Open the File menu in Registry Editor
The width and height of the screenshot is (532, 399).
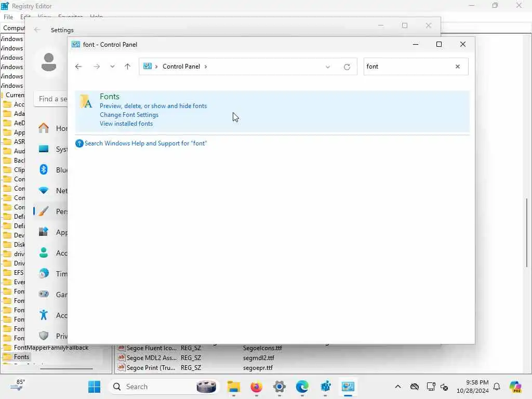[x=8, y=17]
